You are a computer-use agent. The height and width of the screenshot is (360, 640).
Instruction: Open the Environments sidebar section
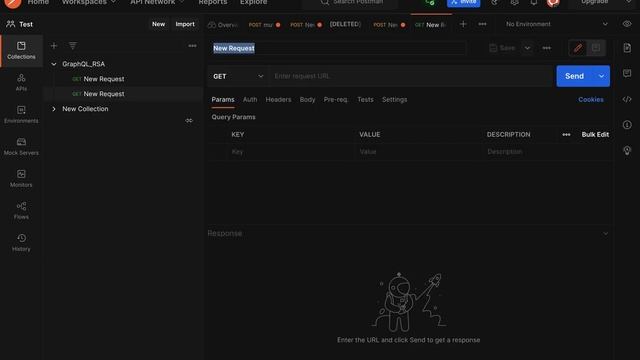coord(21,114)
